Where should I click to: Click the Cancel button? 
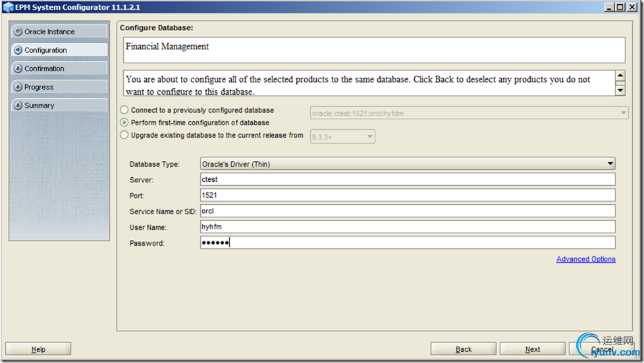[x=602, y=349]
